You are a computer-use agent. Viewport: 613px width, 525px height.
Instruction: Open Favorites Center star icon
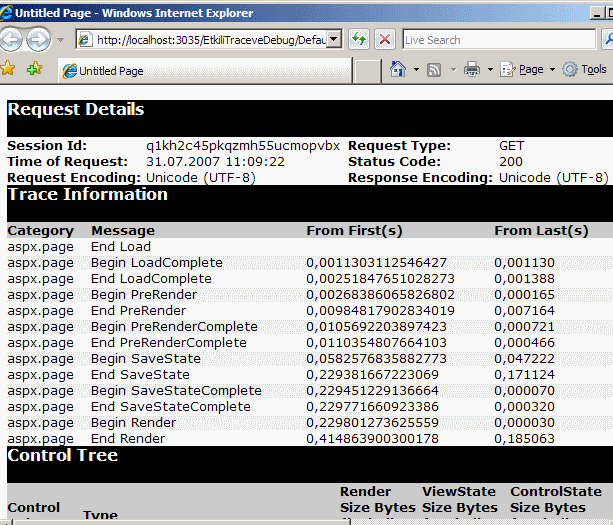9,69
